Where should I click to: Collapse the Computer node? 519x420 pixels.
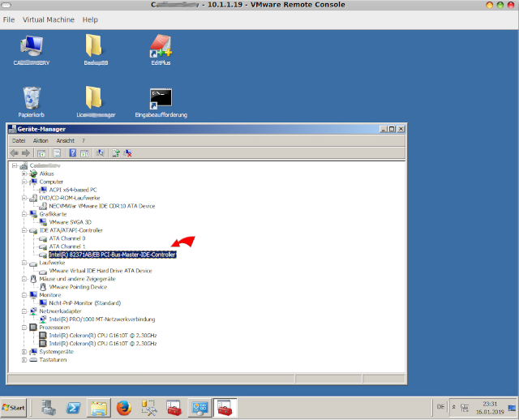pyautogui.click(x=24, y=182)
